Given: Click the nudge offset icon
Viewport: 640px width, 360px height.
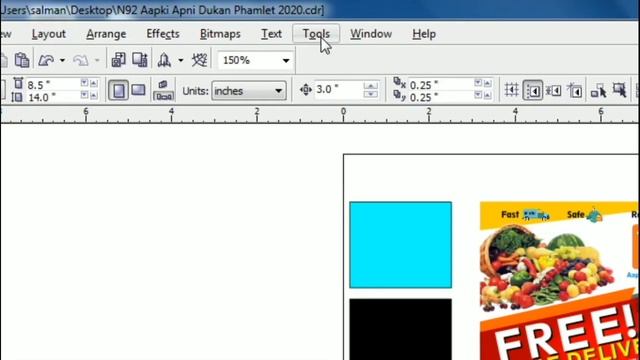Looking at the screenshot, I should pyautogui.click(x=305, y=89).
